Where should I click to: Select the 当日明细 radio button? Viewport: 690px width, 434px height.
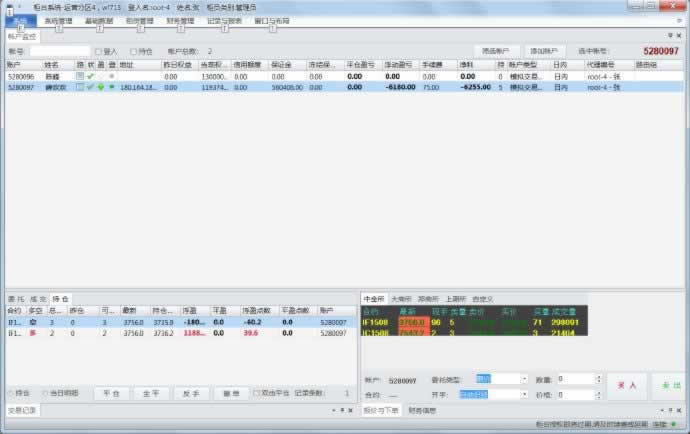[46, 393]
